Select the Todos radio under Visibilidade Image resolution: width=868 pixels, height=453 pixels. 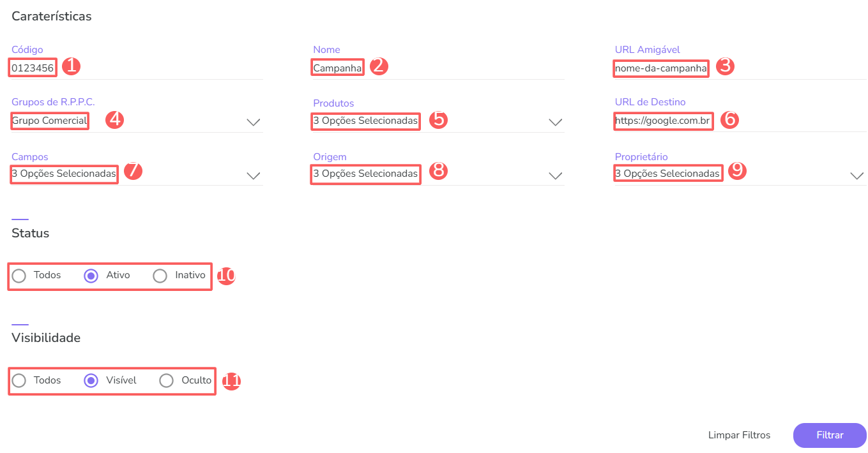[x=19, y=381]
